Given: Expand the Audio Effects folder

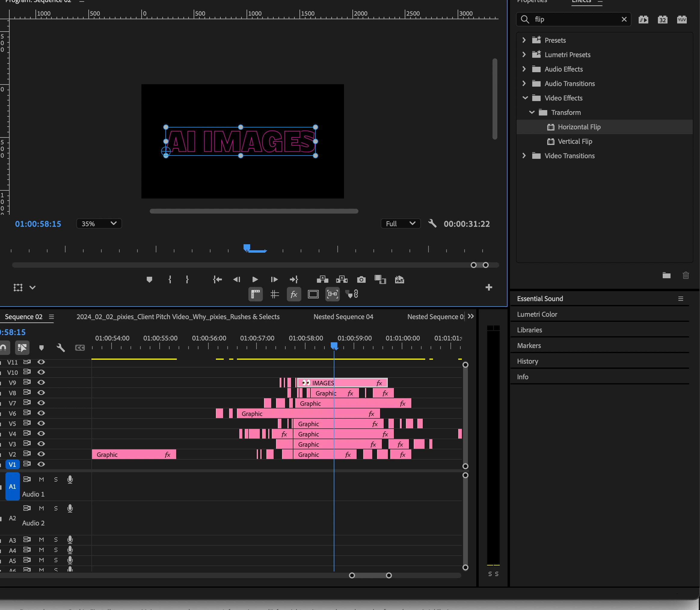Looking at the screenshot, I should 524,69.
